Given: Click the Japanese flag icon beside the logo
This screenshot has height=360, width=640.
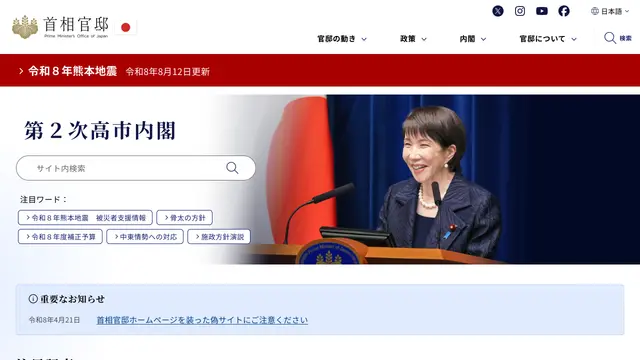Looking at the screenshot, I should [126, 27].
